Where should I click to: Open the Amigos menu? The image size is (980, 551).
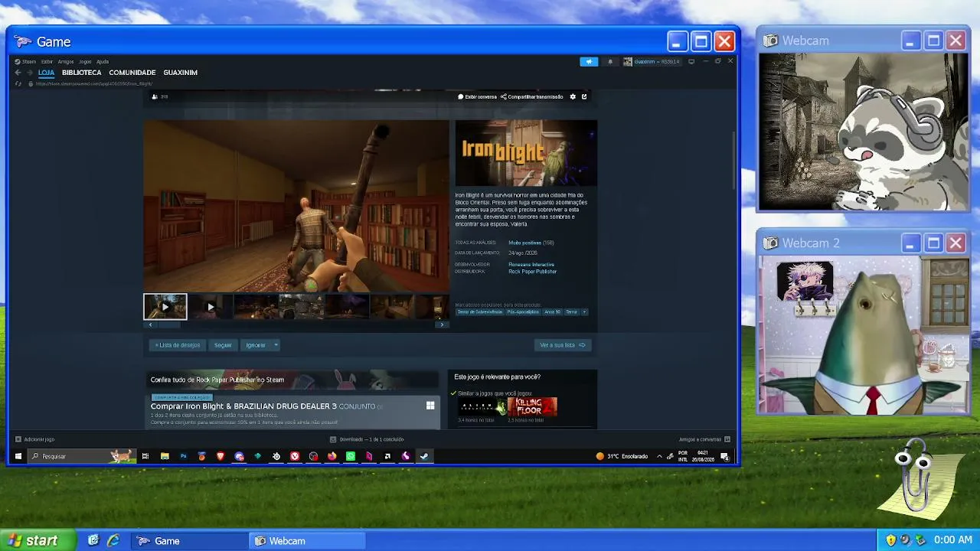66,61
